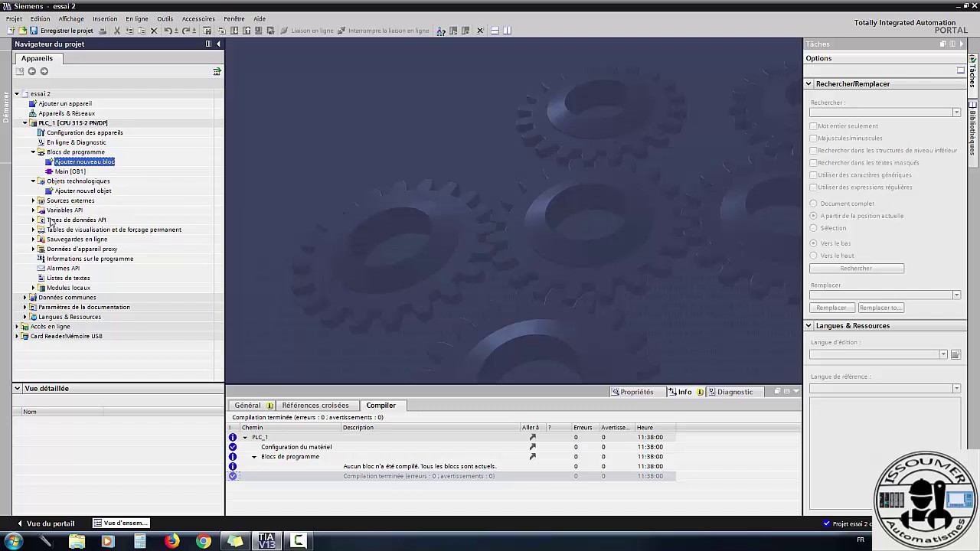Select the Vers le bas radio button
The width and height of the screenshot is (980, 551).
click(814, 243)
